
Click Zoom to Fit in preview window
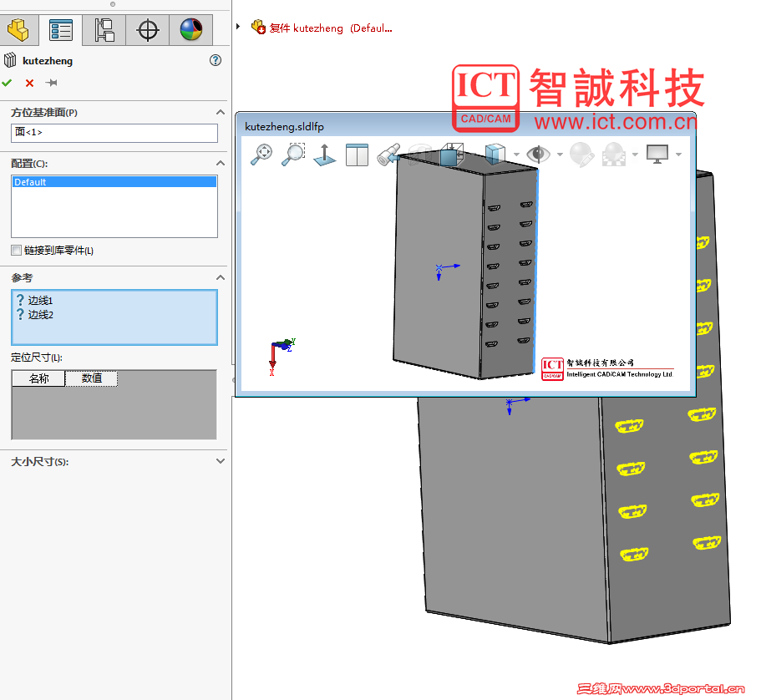click(x=261, y=155)
